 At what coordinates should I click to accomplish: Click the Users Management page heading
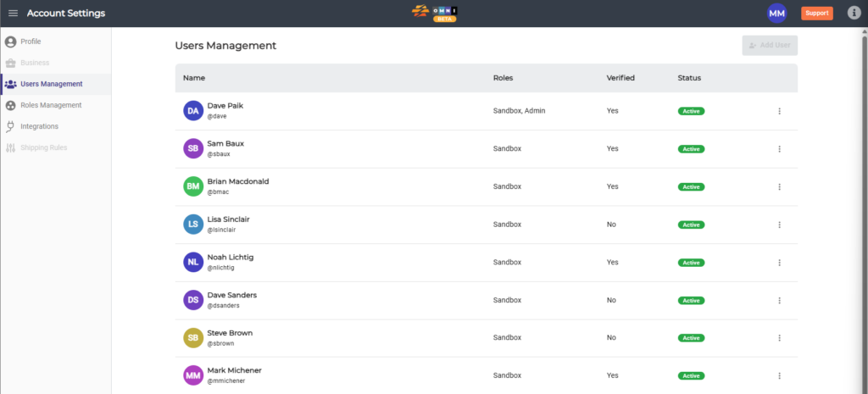(225, 46)
